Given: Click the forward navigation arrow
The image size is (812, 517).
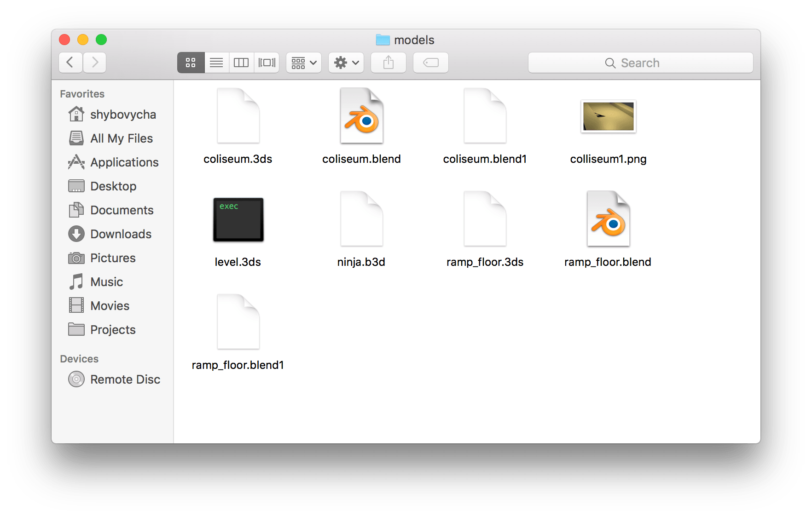Looking at the screenshot, I should point(95,63).
